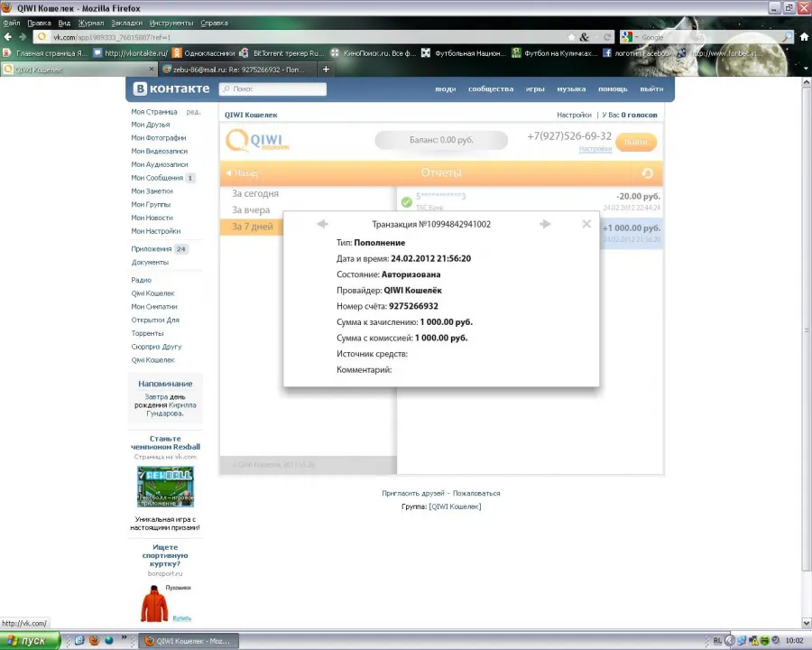Screen dimensions: 812x650
Task: Focus the VK Поиск search field
Action: 272,89
